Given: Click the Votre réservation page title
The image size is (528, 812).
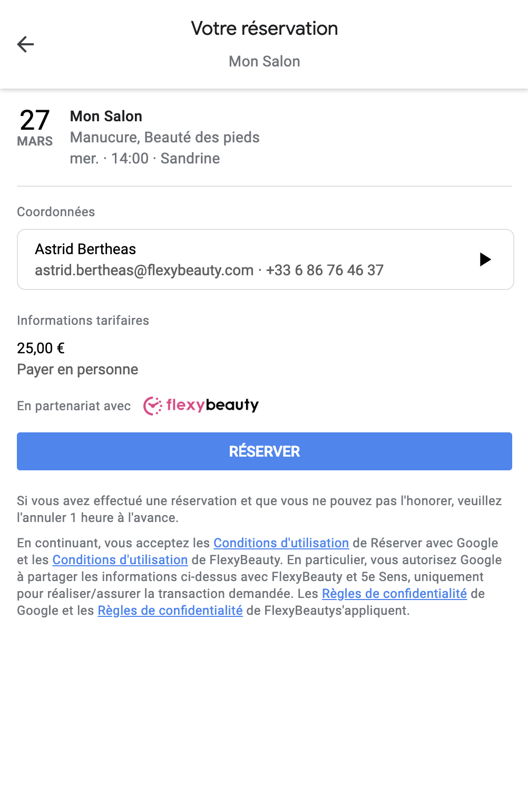Looking at the screenshot, I should tap(265, 28).
